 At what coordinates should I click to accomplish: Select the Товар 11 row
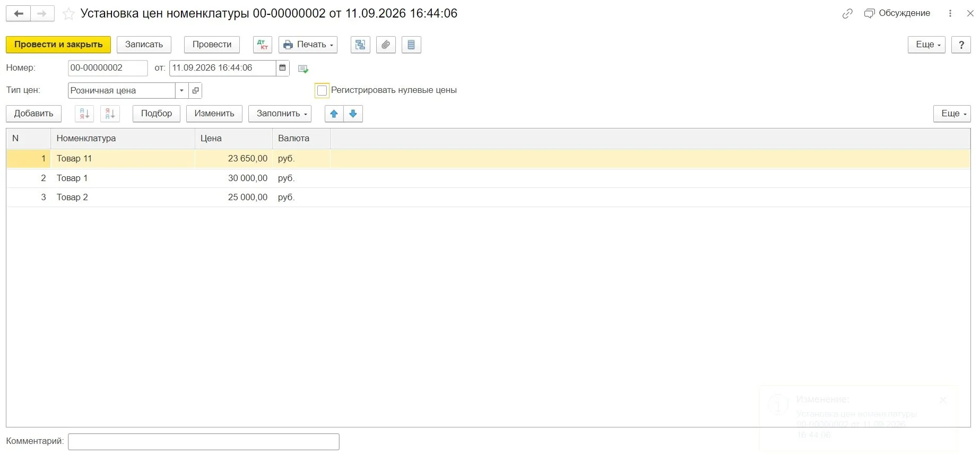pyautogui.click(x=488, y=159)
